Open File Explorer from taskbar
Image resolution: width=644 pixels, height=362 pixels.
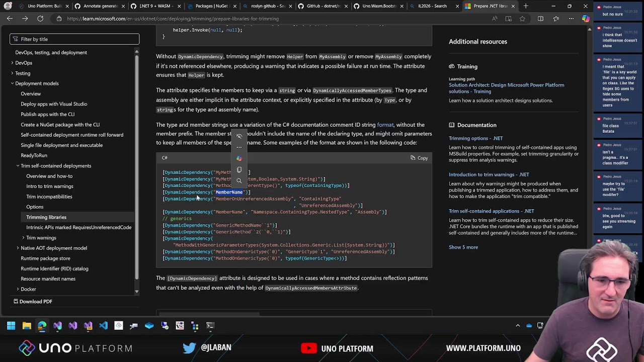27,326
